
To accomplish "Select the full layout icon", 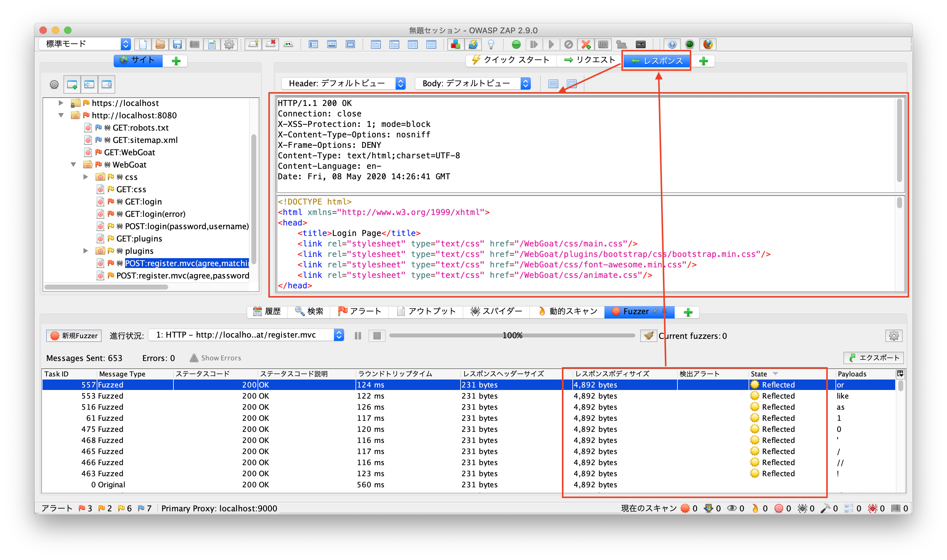I will (x=350, y=45).
